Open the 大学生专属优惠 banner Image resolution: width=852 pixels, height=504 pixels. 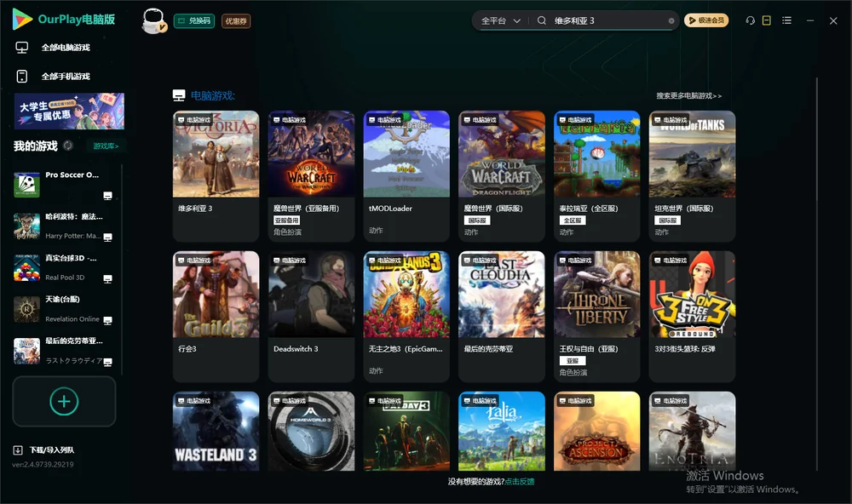click(69, 112)
